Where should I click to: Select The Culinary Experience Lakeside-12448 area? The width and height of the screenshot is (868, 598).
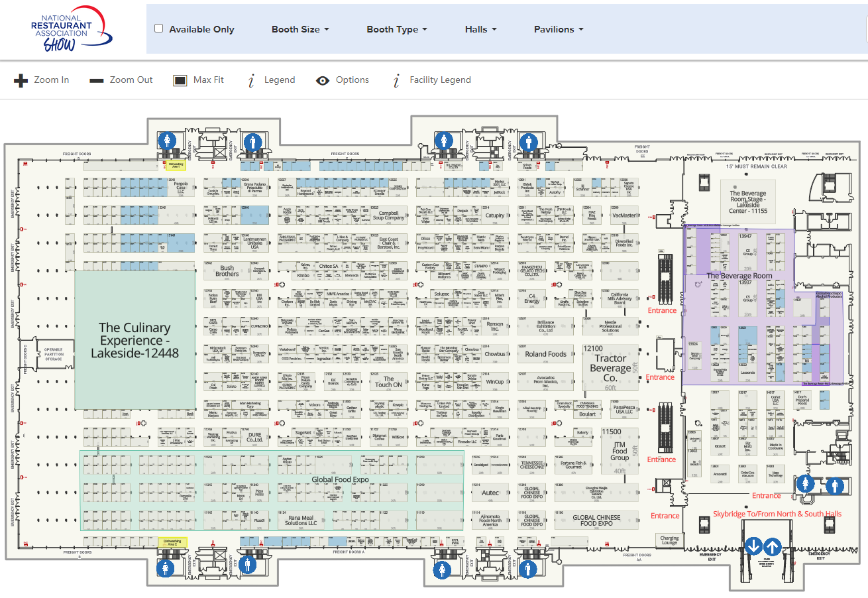point(135,340)
